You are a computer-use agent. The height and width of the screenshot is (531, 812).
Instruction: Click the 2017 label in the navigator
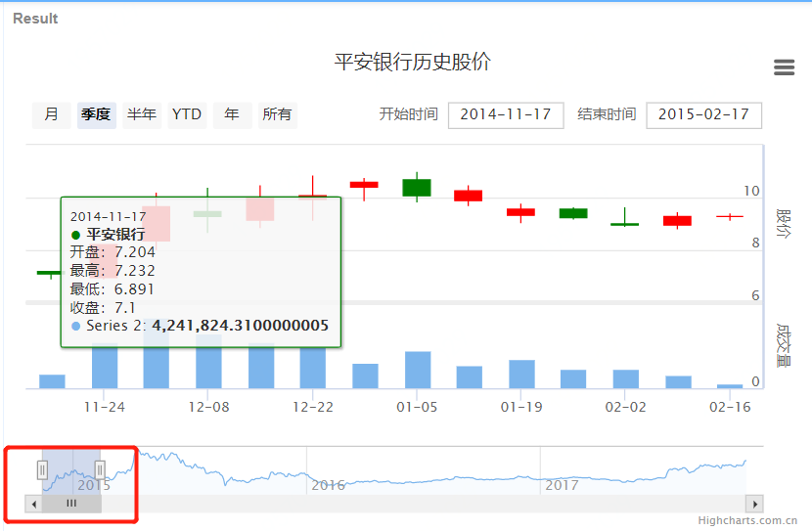click(x=562, y=485)
